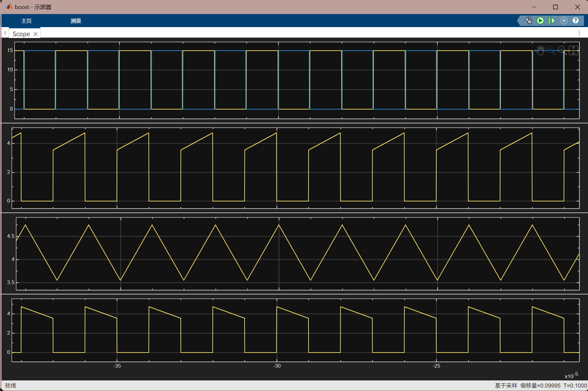The height and width of the screenshot is (391, 588).
Task: Click the 偏移量=0.09995 status entry
Action: (540, 386)
